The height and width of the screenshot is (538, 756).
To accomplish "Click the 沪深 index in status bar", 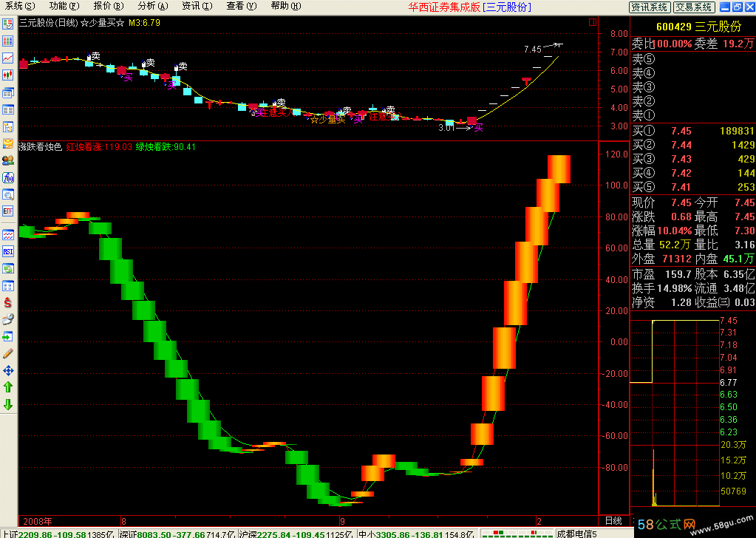I will coord(297,534).
